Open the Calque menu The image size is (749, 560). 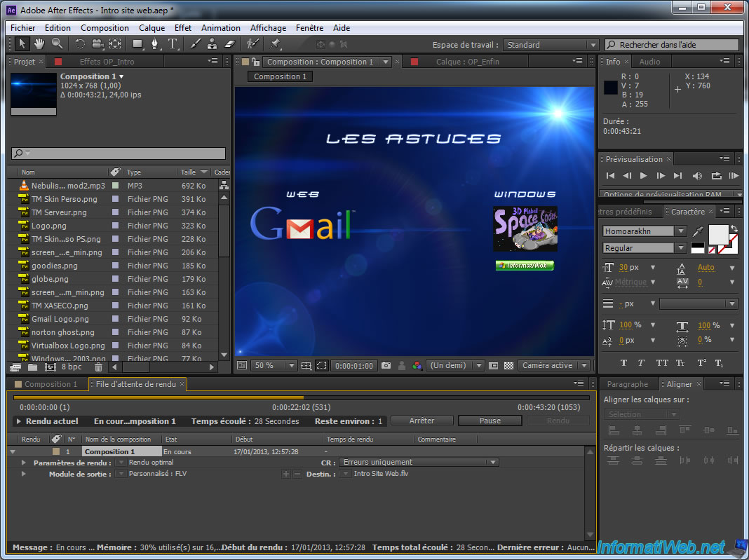click(152, 28)
